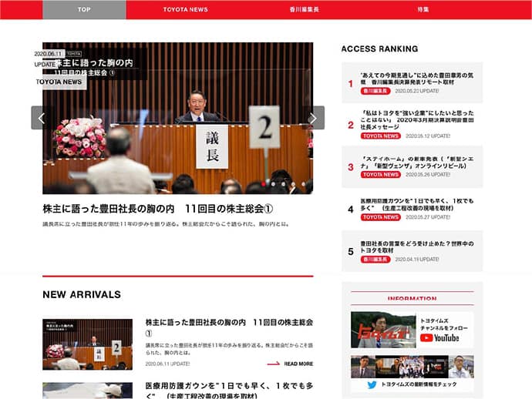Advance to the next carousel slide
This screenshot has height=399, width=532.
click(314, 118)
